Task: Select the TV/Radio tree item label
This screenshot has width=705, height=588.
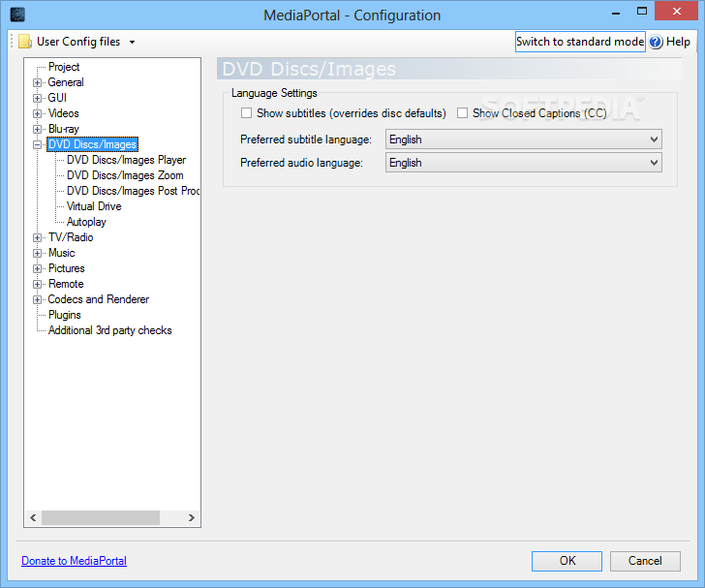Action: coord(71,237)
